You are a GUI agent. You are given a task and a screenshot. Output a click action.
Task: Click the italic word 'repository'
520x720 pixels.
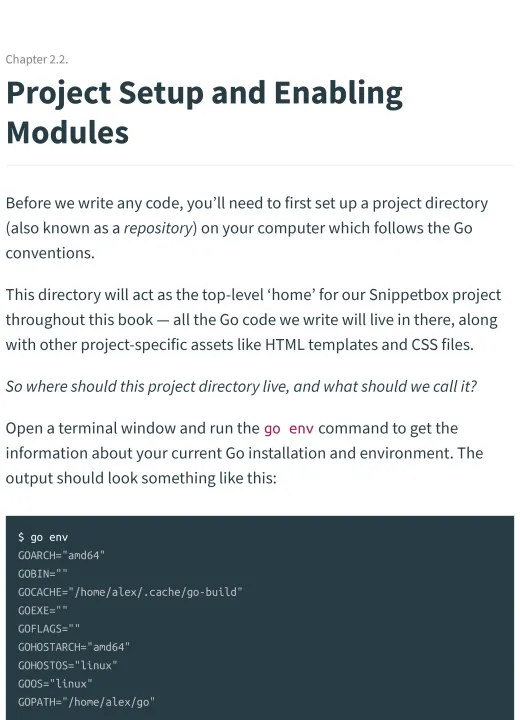click(158, 228)
